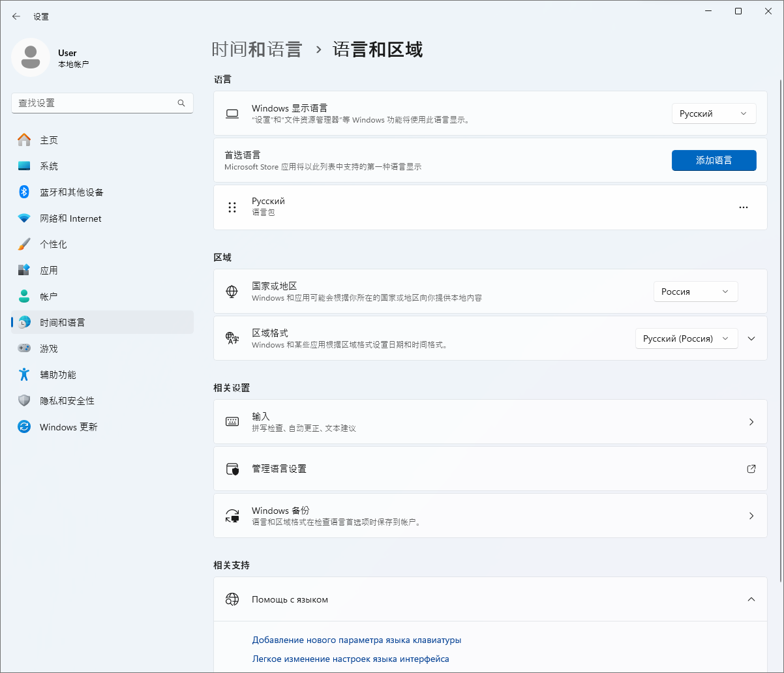Click external link icon for 管理语言设置
The width and height of the screenshot is (784, 673).
[751, 469]
